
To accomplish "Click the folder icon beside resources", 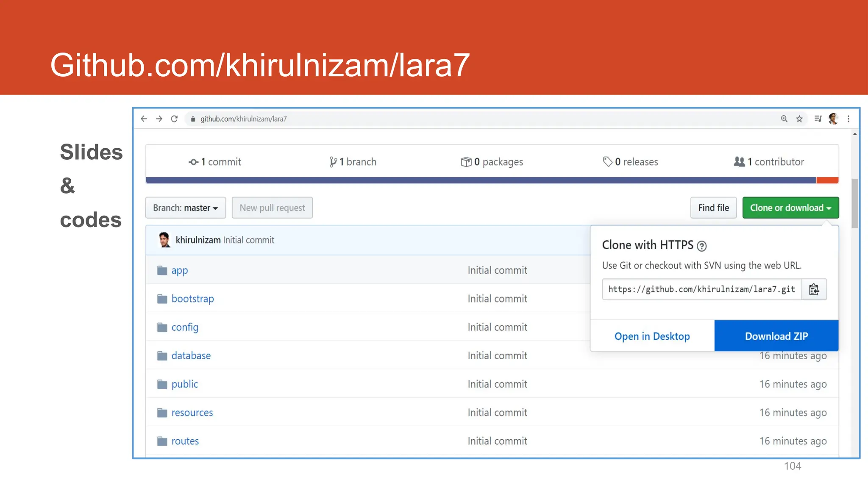I will (x=162, y=413).
